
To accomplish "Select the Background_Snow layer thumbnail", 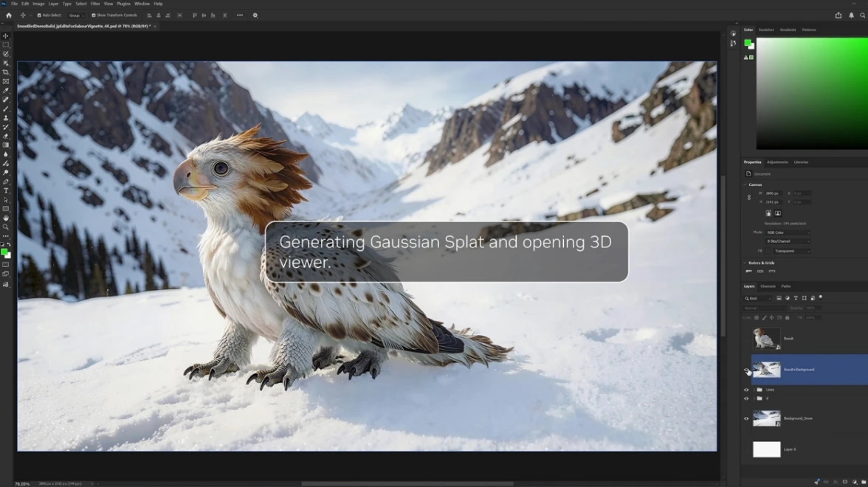I will coord(767,418).
